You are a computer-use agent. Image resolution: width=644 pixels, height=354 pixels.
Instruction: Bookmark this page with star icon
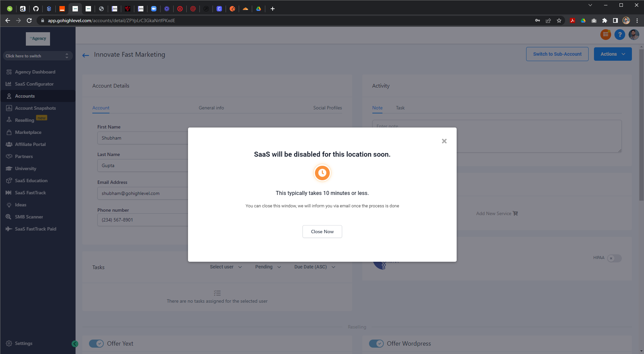[559, 20]
